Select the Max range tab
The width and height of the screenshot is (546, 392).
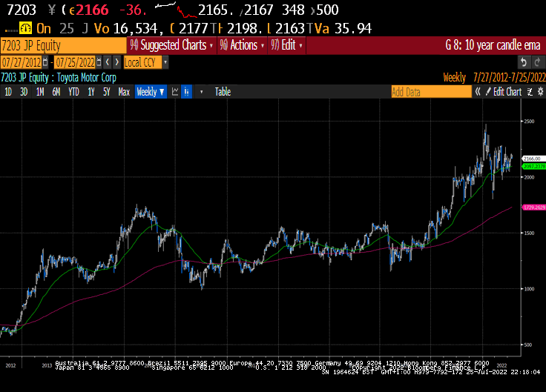(x=124, y=92)
